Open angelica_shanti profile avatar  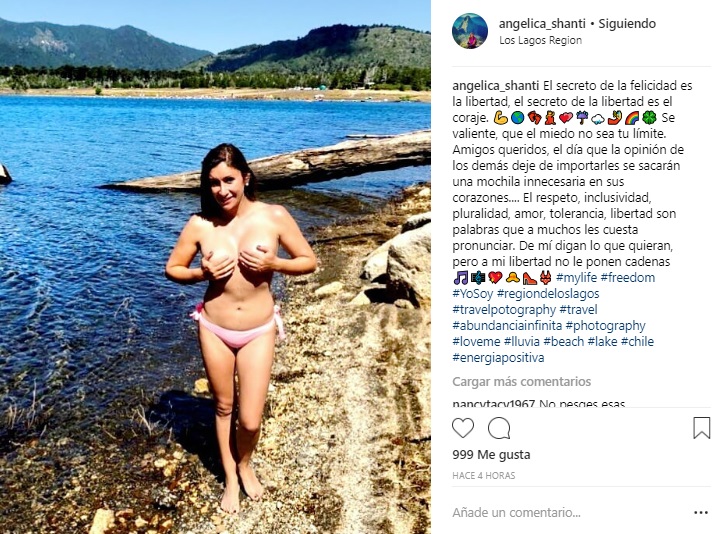[470, 31]
